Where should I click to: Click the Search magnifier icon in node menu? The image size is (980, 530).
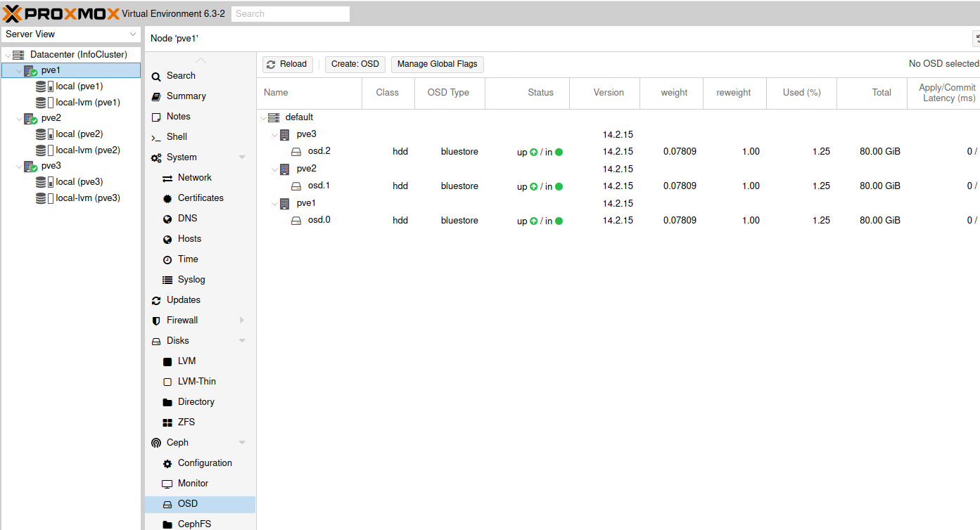point(156,76)
